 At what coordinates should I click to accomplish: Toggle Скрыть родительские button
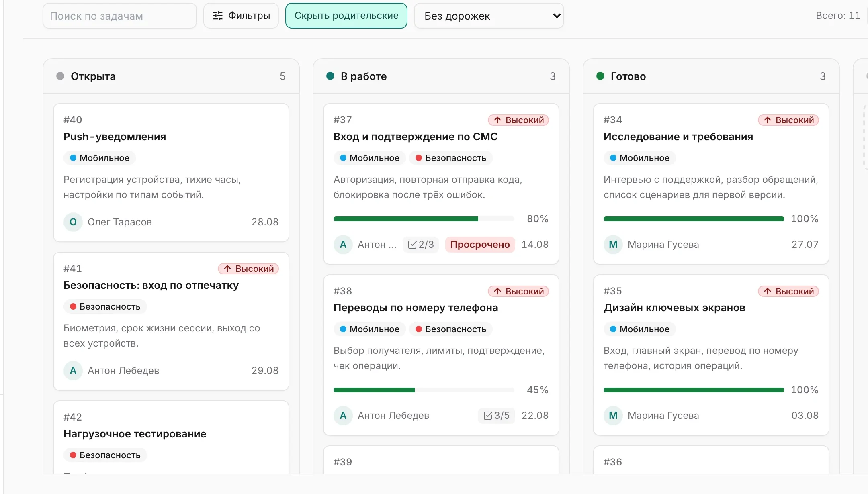pos(346,16)
